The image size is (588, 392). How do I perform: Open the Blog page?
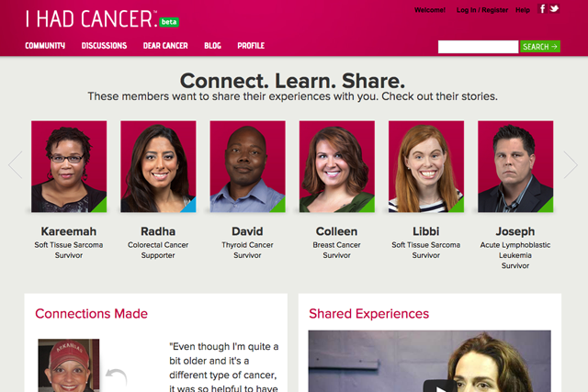tap(212, 46)
